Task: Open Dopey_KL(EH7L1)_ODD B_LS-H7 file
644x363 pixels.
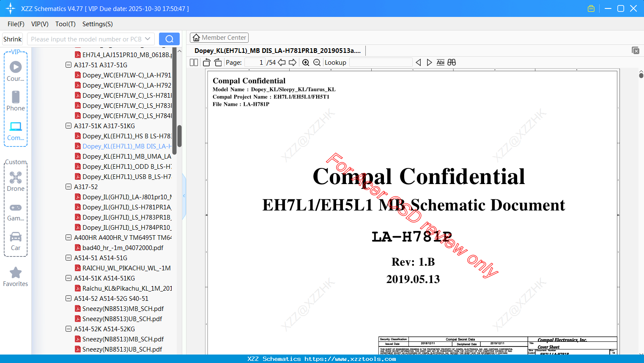Action: (x=127, y=167)
